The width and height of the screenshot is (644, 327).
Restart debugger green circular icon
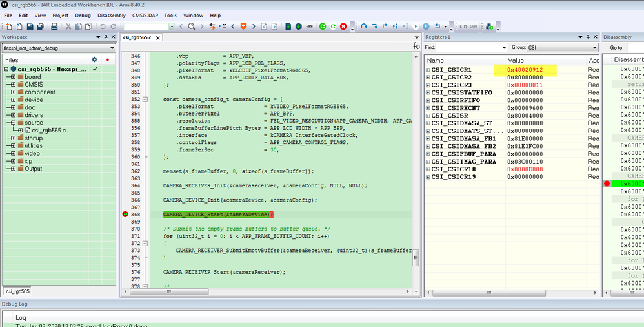[x=323, y=26]
